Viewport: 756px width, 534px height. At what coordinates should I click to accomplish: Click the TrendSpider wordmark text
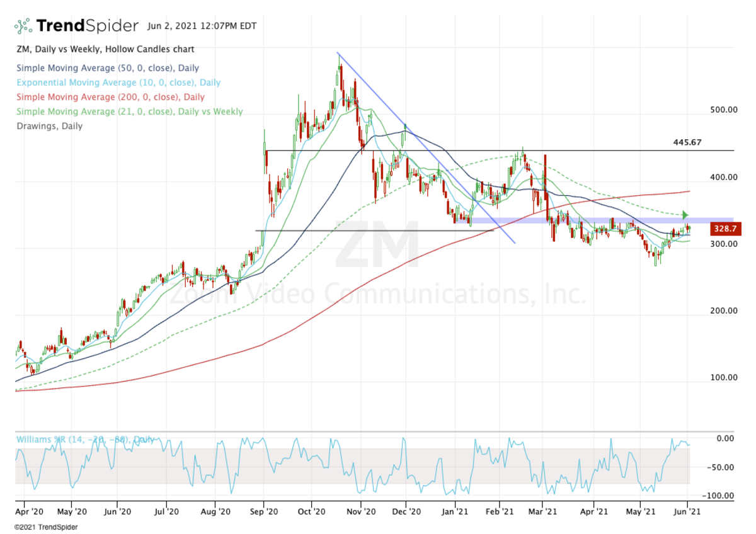pos(87,26)
